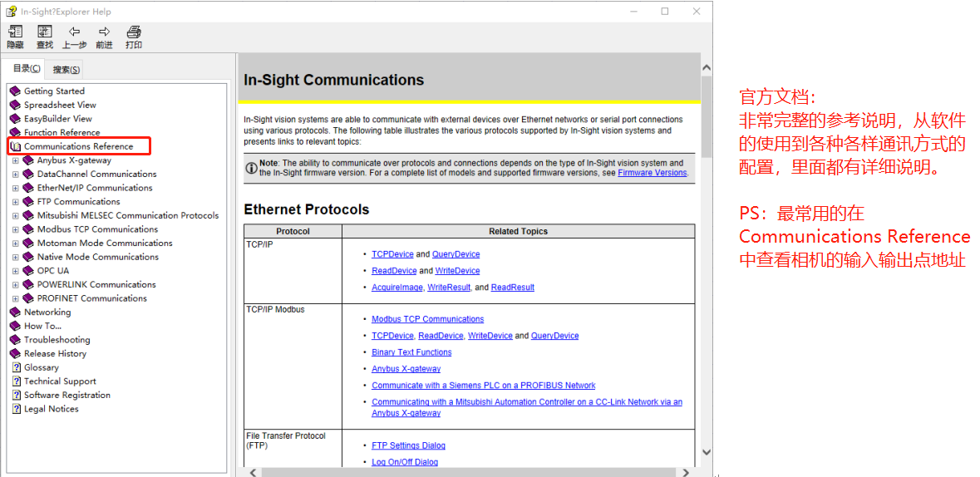Expand the POWERLINK Communications node

point(16,284)
